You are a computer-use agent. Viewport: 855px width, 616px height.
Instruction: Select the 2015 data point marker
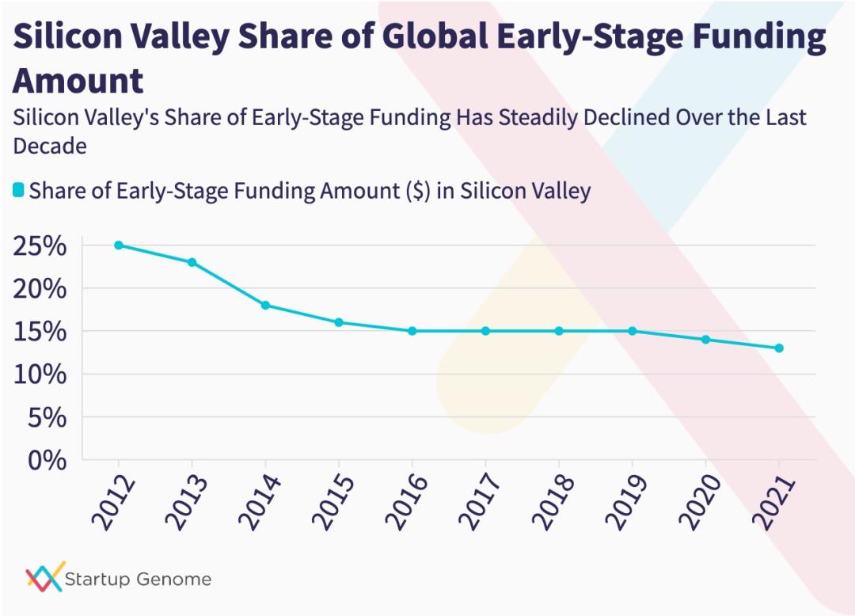(x=339, y=322)
